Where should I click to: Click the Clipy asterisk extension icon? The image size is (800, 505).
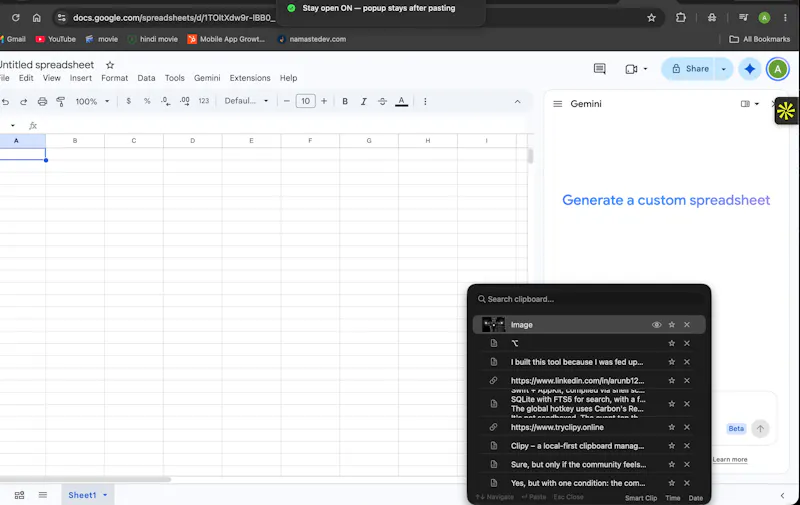[x=786, y=111]
